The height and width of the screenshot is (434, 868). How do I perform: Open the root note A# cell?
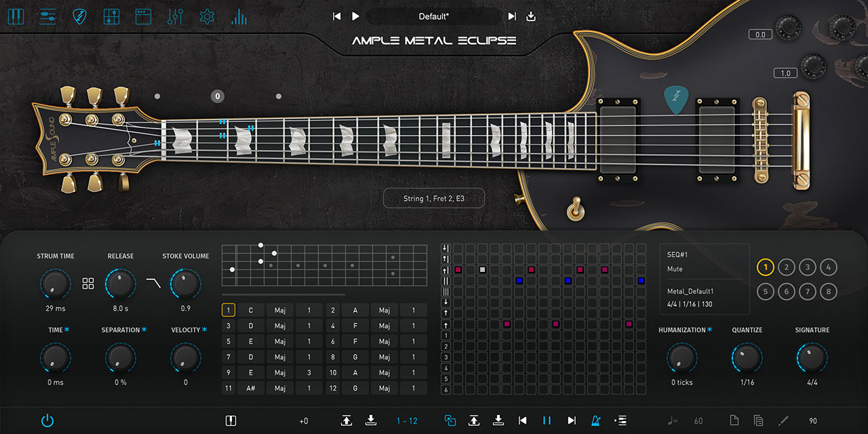click(x=250, y=389)
